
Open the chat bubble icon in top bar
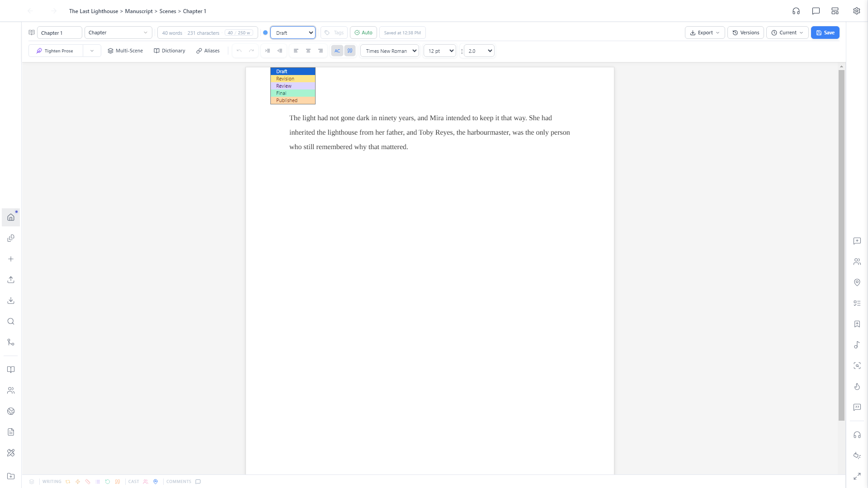[816, 11]
